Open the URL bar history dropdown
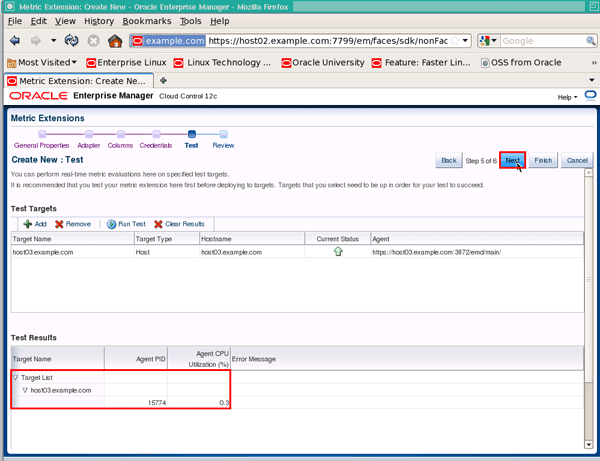 pos(465,41)
